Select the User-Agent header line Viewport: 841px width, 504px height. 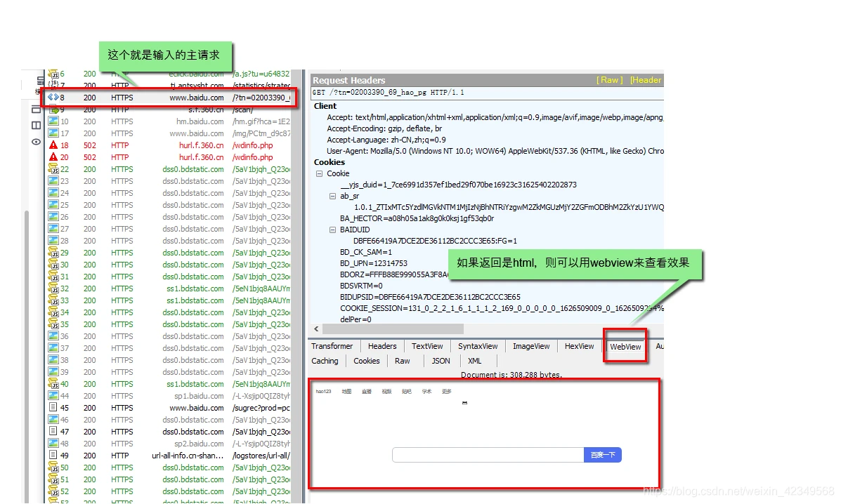tap(495, 151)
